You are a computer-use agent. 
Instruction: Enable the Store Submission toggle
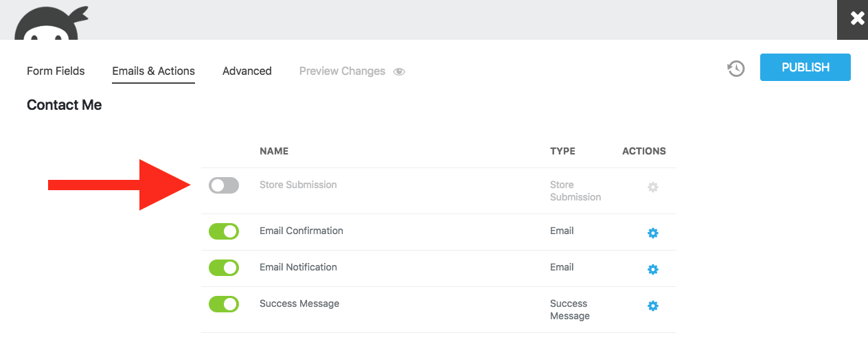pos(224,185)
